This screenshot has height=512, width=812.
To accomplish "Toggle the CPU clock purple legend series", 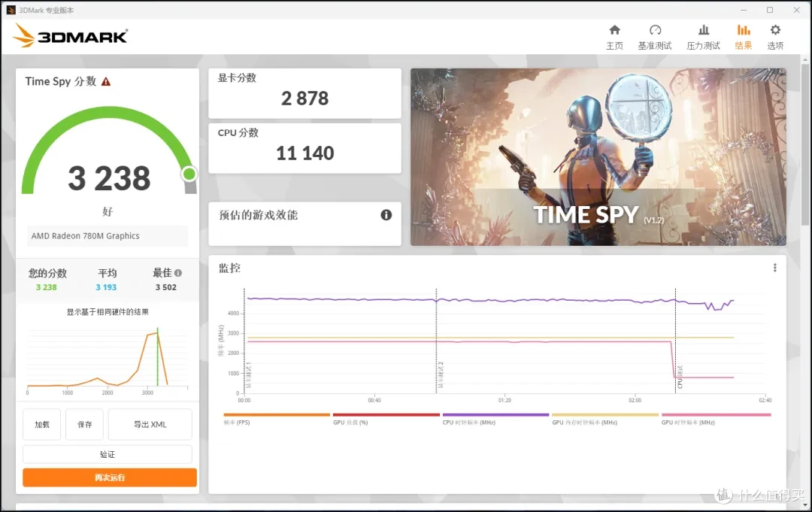I will [x=495, y=419].
